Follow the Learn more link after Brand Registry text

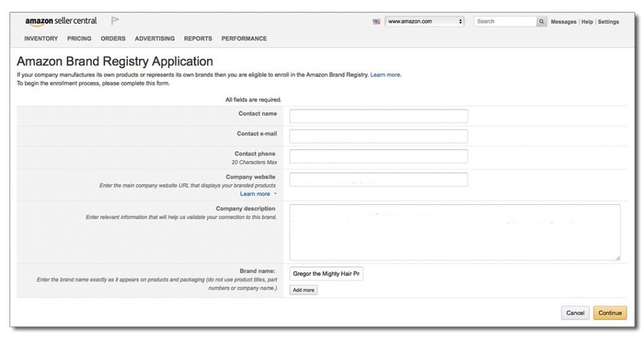coord(386,75)
